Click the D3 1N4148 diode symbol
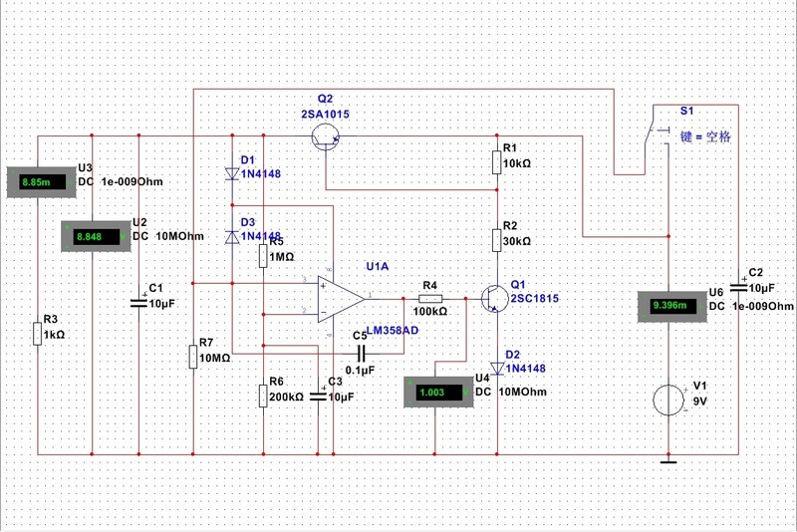This screenshot has width=797, height=532. 231,237
